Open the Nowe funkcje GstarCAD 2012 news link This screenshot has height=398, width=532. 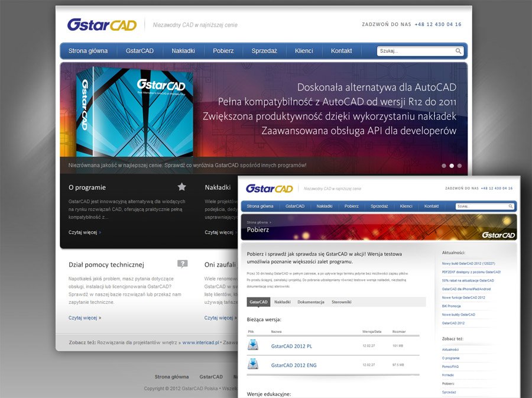coord(463,297)
